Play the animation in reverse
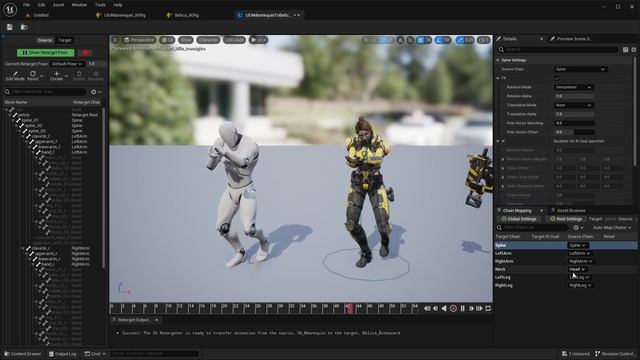Image resolution: width=640 pixels, height=360 pixels. (444, 309)
